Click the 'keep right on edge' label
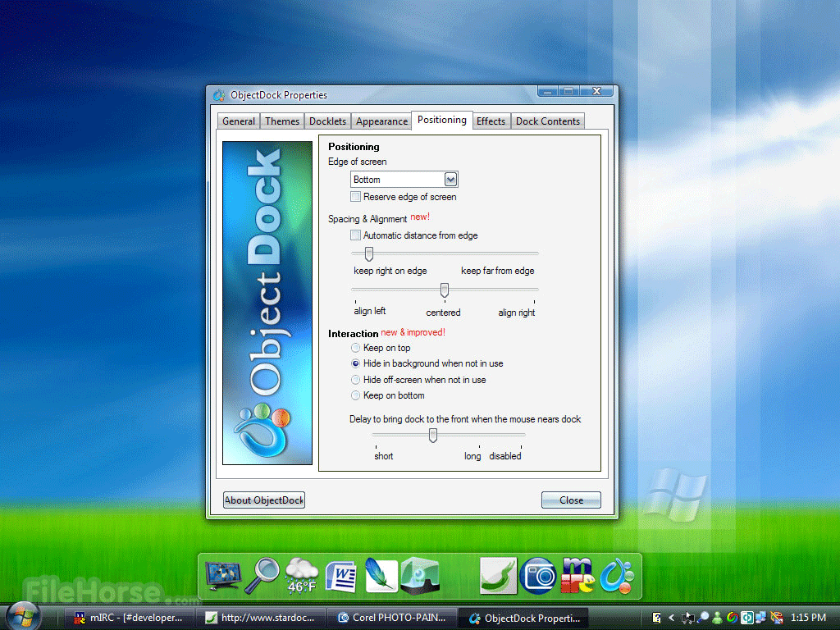Screen dimensions: 840x630 point(390,271)
